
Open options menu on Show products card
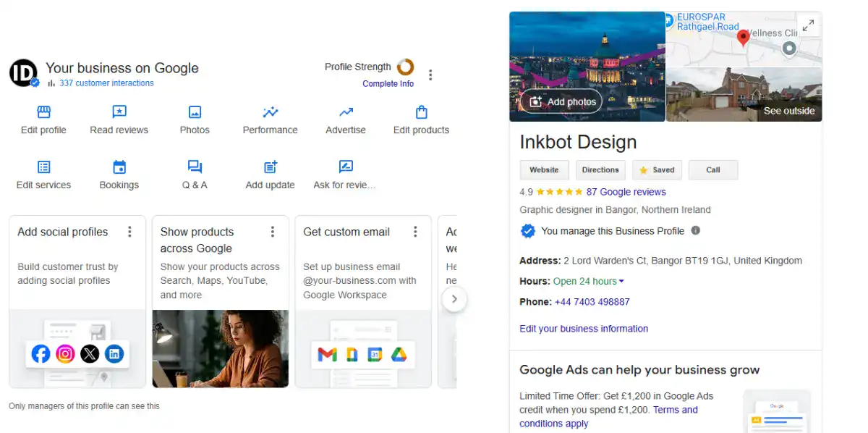click(273, 232)
